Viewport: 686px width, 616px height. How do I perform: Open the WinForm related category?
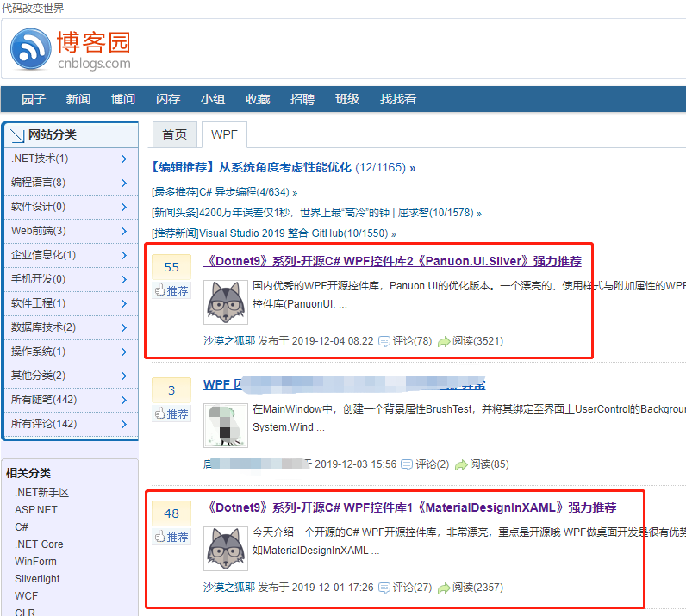coord(35,562)
